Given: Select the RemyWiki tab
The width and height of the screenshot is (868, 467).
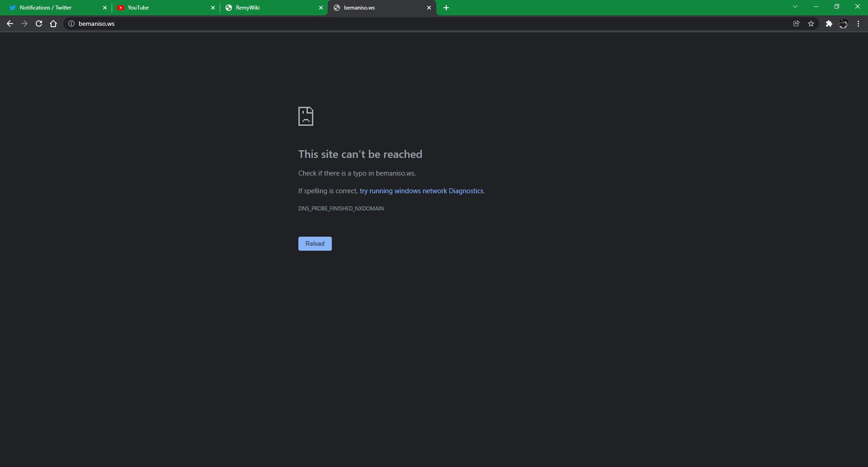Looking at the screenshot, I should [267, 8].
